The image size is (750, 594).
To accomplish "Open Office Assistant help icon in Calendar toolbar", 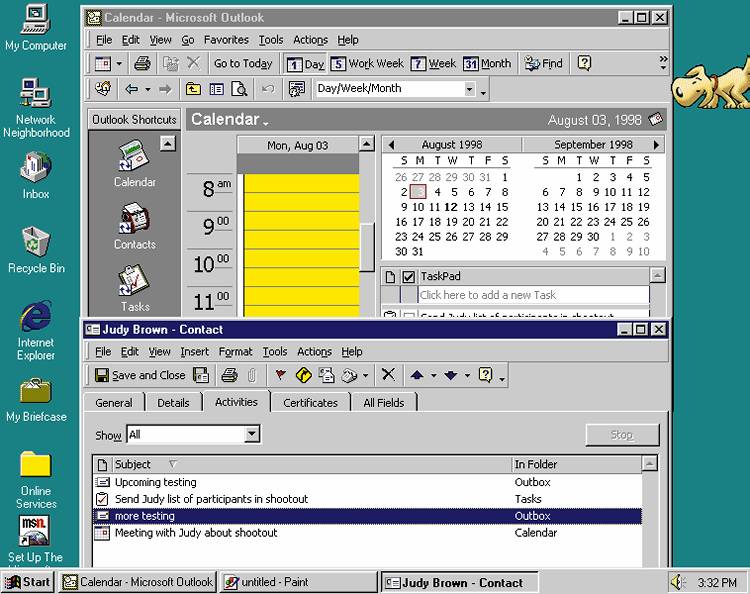I will (584, 63).
